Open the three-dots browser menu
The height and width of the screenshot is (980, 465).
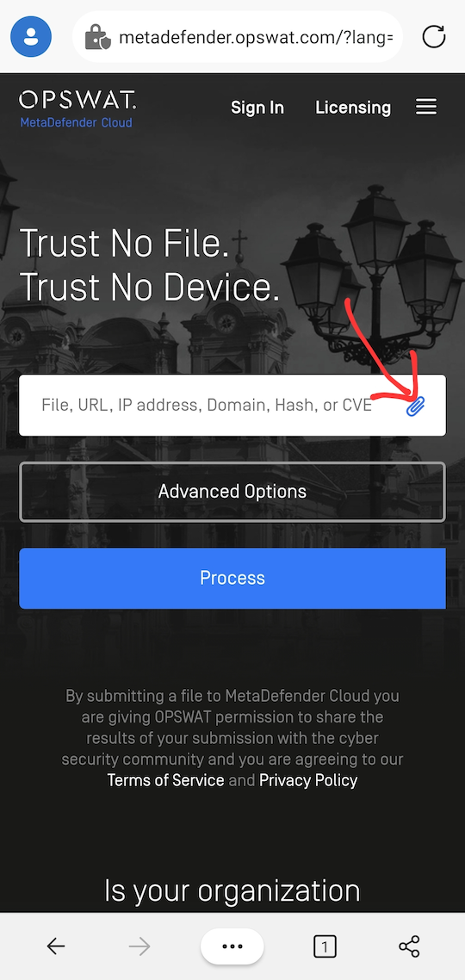(232, 946)
